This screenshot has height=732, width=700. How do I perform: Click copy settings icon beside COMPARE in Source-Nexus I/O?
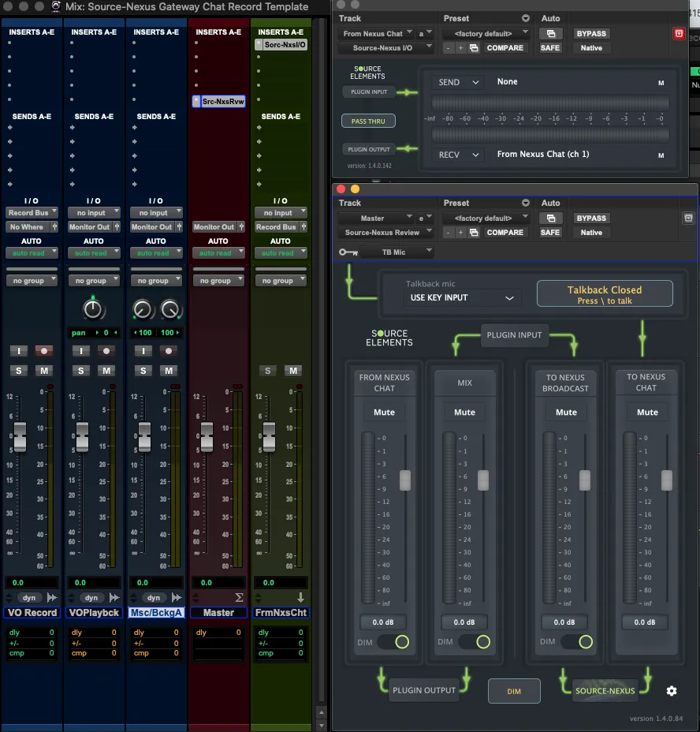coord(474,48)
